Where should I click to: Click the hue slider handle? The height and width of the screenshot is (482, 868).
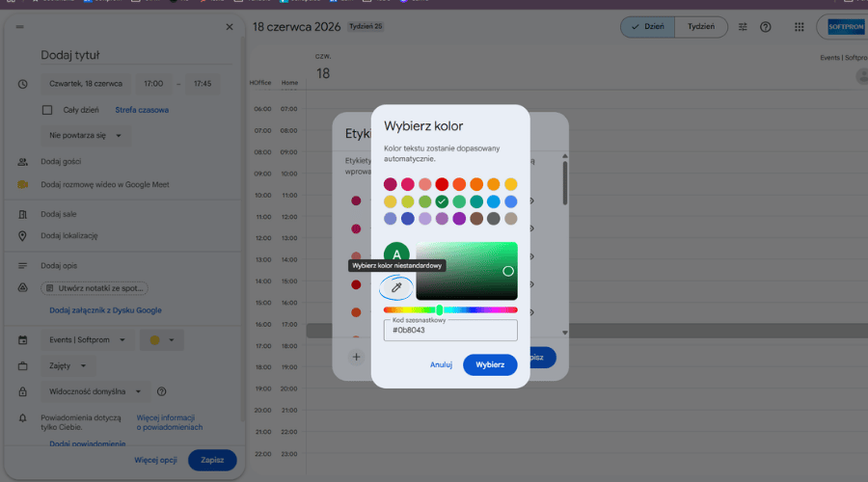tap(440, 309)
